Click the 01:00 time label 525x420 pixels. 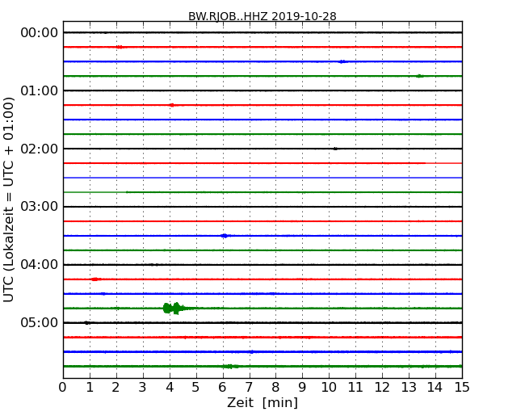[x=40, y=90]
